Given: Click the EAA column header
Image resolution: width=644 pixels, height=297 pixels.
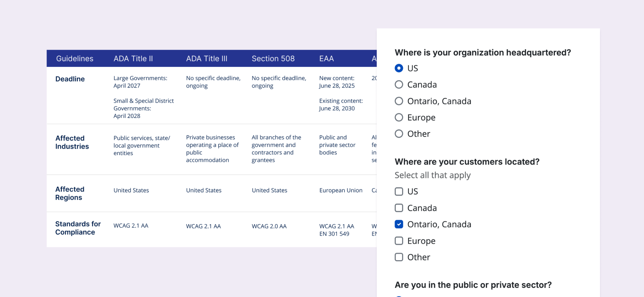Looking at the screenshot, I should (x=326, y=59).
